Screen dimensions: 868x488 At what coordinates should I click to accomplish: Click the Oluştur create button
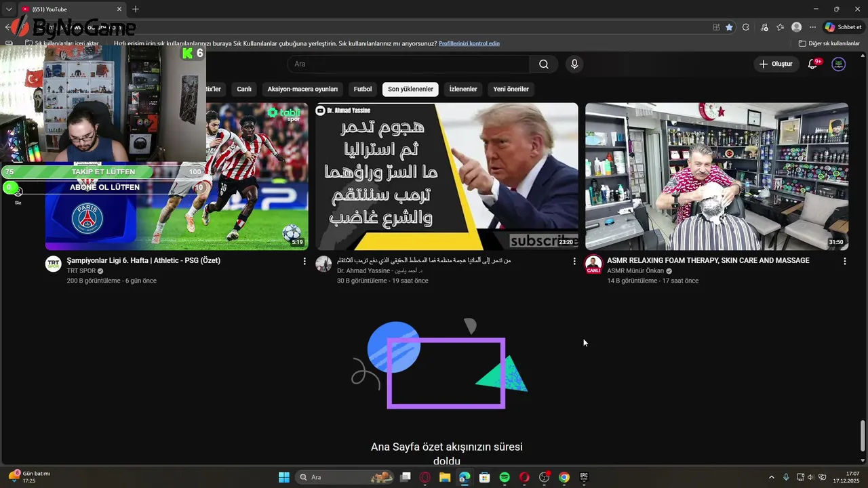point(776,64)
